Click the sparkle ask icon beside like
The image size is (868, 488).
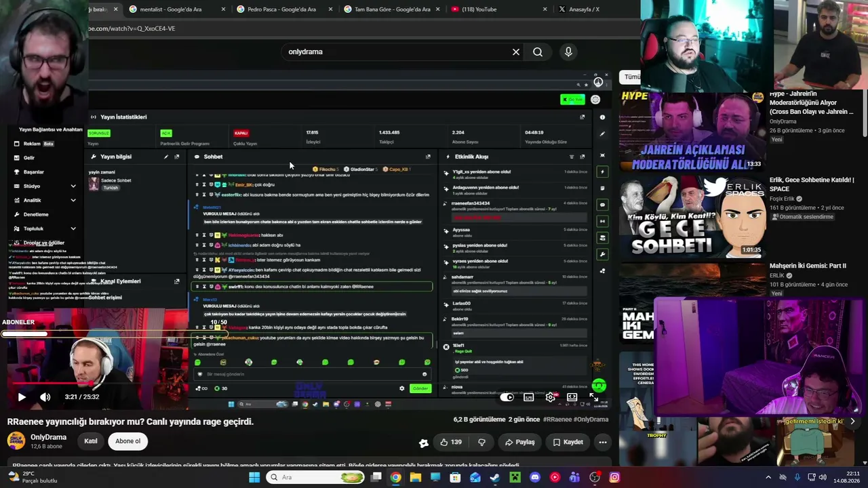click(x=424, y=443)
